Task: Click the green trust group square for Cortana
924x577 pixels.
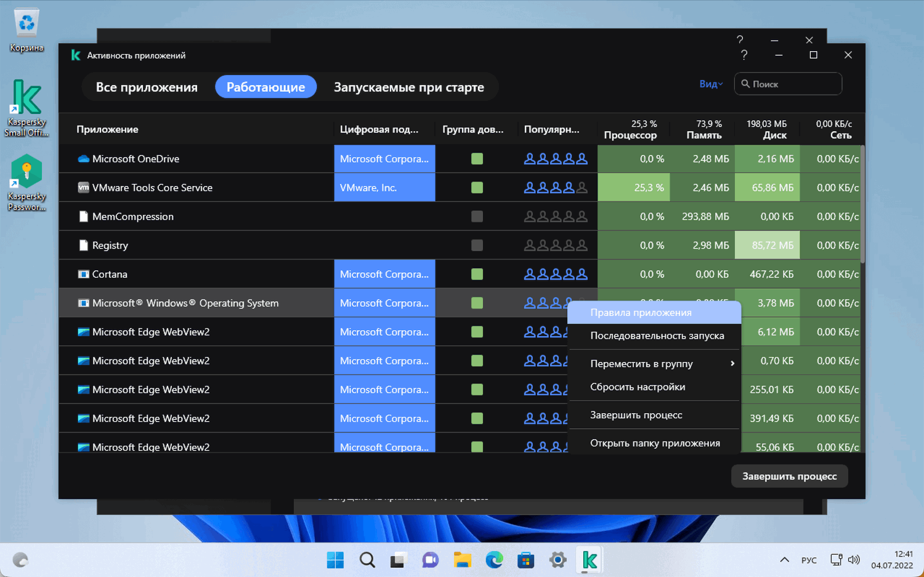Action: pyautogui.click(x=477, y=274)
